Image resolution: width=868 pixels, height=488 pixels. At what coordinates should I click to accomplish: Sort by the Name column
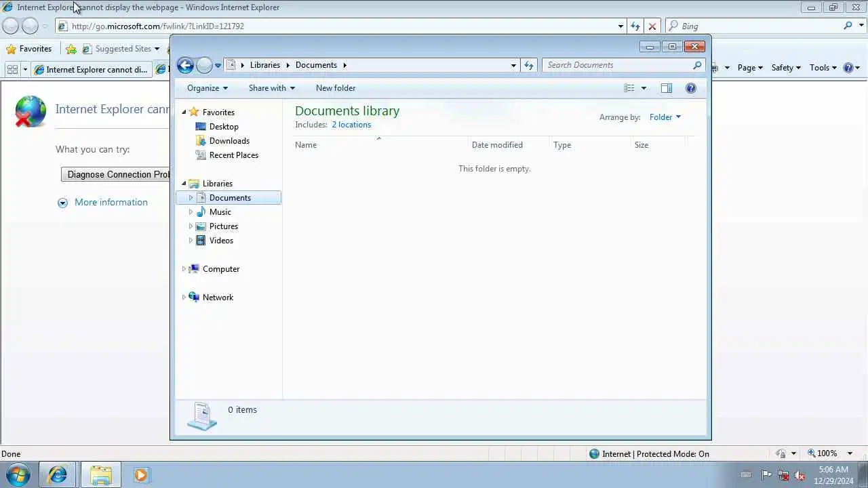(x=381, y=145)
